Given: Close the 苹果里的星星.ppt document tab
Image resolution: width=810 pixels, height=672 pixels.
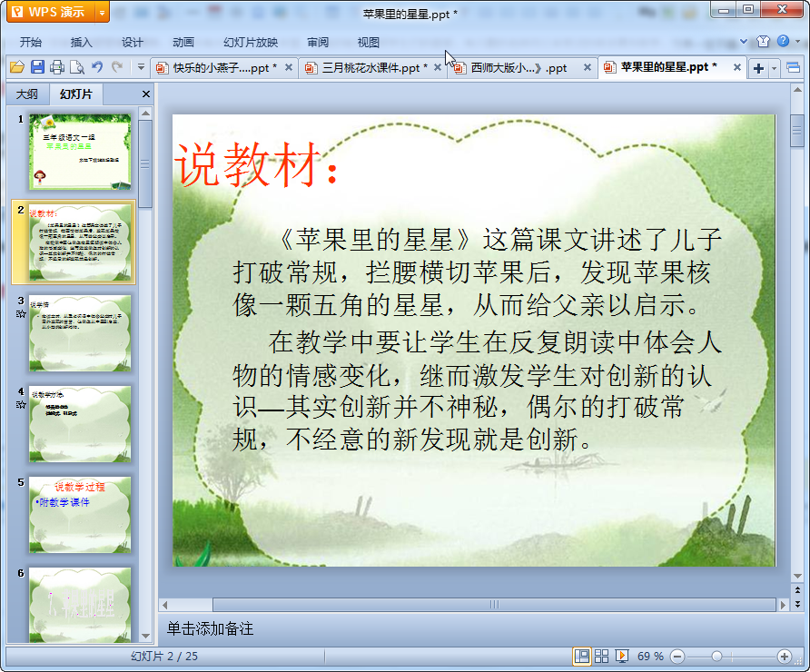Looking at the screenshot, I should tap(737, 67).
